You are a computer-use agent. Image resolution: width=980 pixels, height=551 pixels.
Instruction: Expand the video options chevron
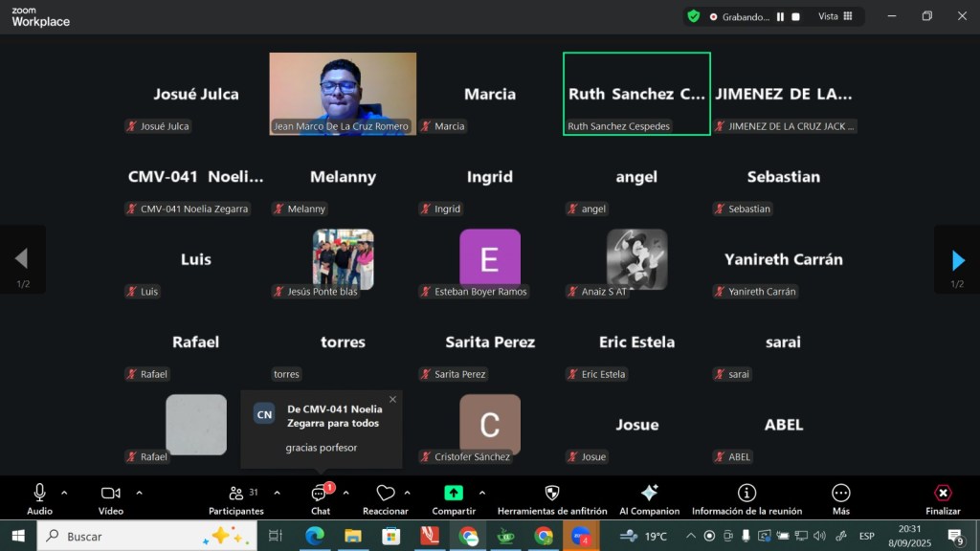[139, 493]
